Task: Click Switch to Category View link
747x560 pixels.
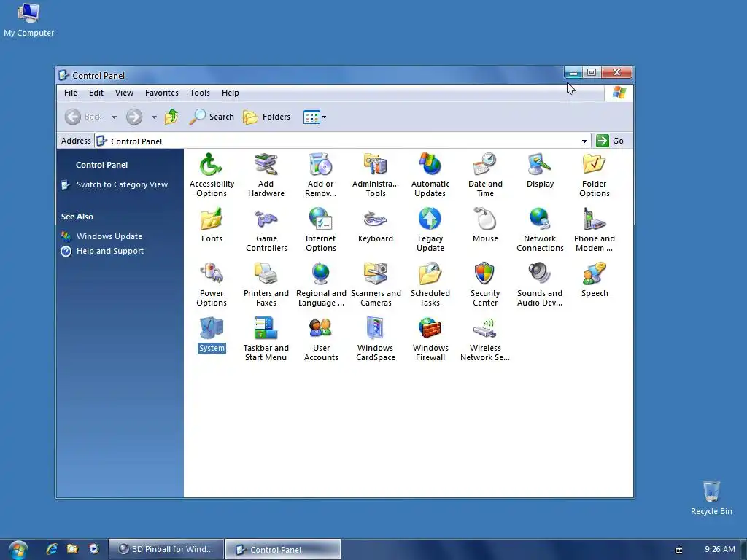Action: [x=122, y=184]
